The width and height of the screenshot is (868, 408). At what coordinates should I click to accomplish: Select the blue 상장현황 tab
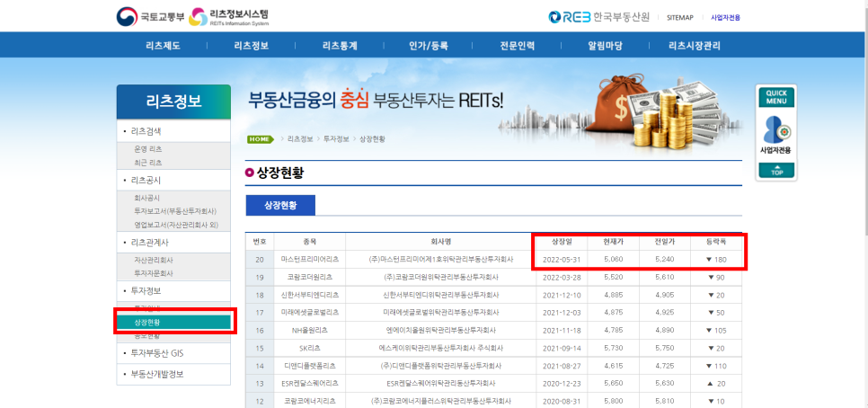pos(279,205)
